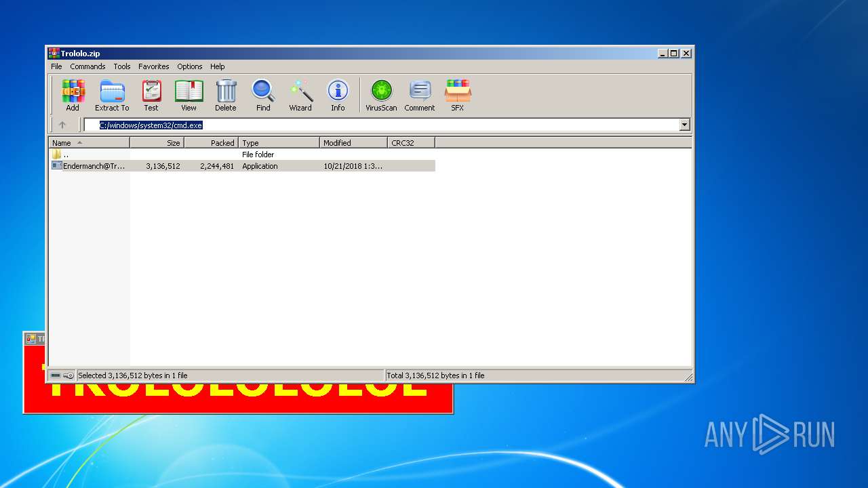Click the modified date 10/21/2018
The image size is (868, 488).
pos(353,166)
